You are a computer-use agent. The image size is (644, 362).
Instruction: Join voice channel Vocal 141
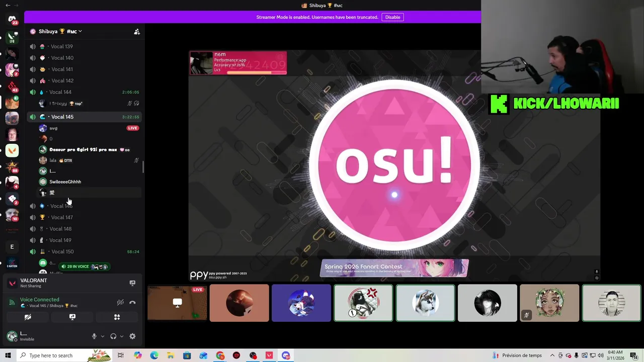(84, 69)
